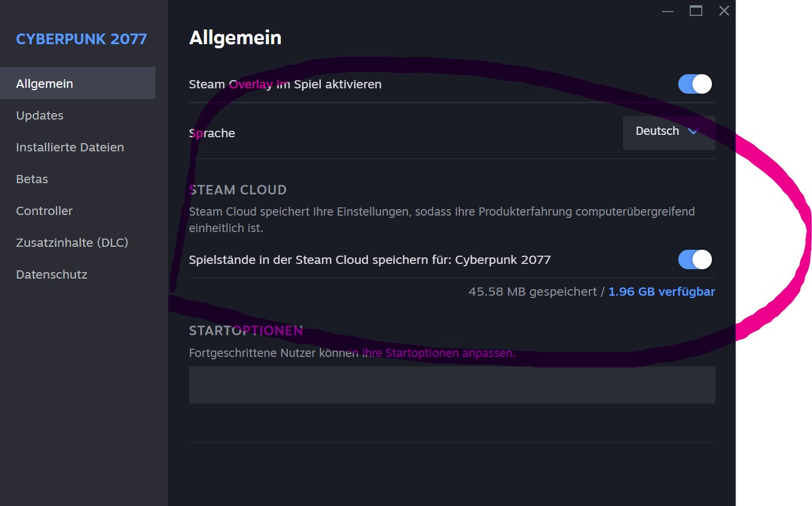
Task: Minimize the properties window
Action: click(668, 11)
